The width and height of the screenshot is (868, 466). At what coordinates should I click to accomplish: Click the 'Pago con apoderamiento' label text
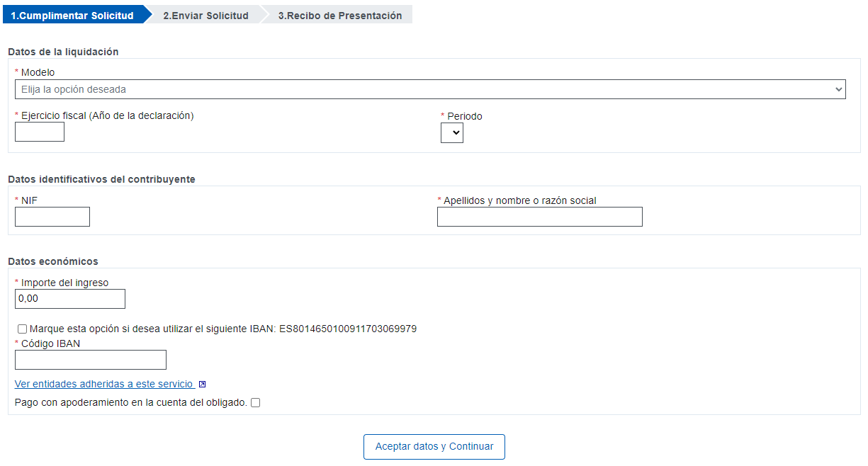131,403
